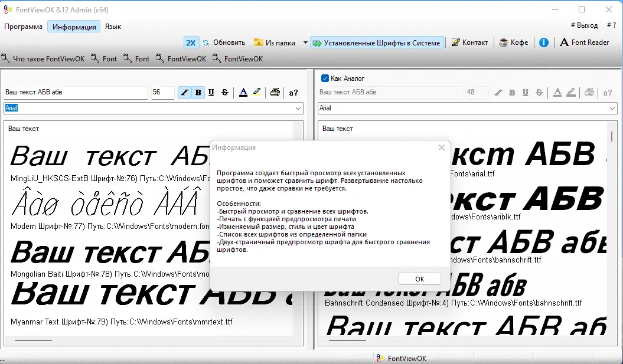Screen dimensions: 623x364
Task: Select Установленные Шрифты в Системе
Action: [377, 42]
